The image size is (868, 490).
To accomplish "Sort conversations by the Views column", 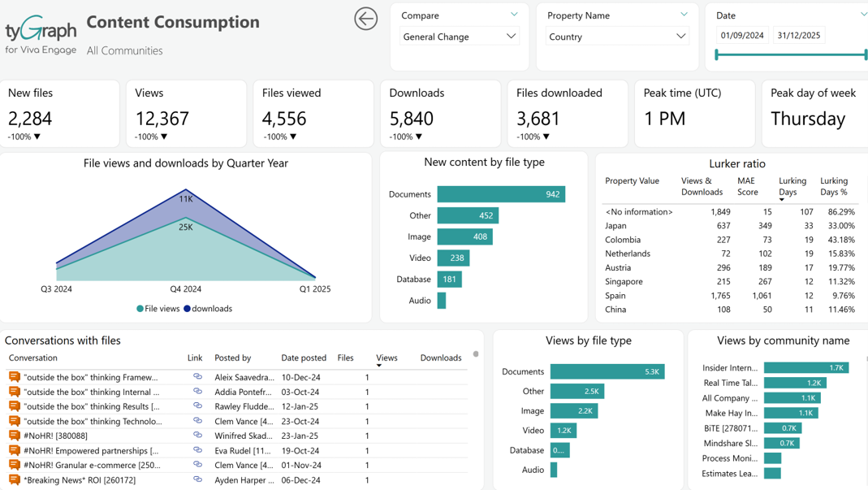I will 386,358.
